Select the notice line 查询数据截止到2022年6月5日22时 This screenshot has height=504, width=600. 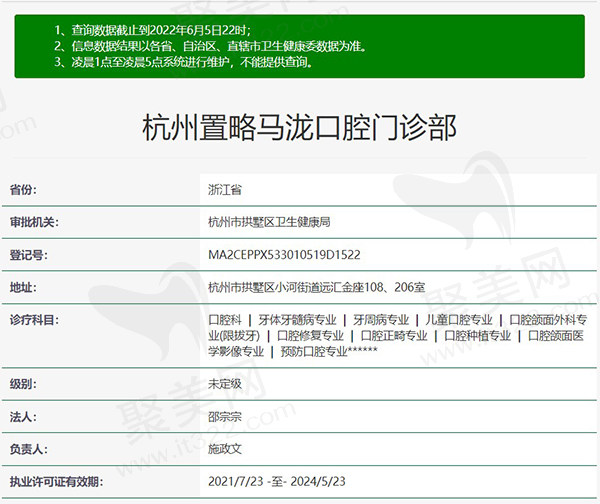point(153,30)
